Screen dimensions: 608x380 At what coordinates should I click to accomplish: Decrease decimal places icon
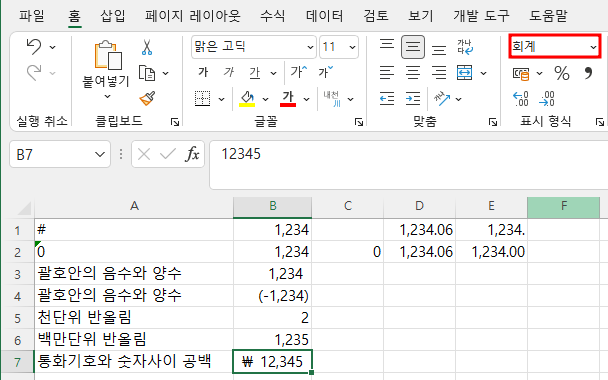pyautogui.click(x=547, y=98)
